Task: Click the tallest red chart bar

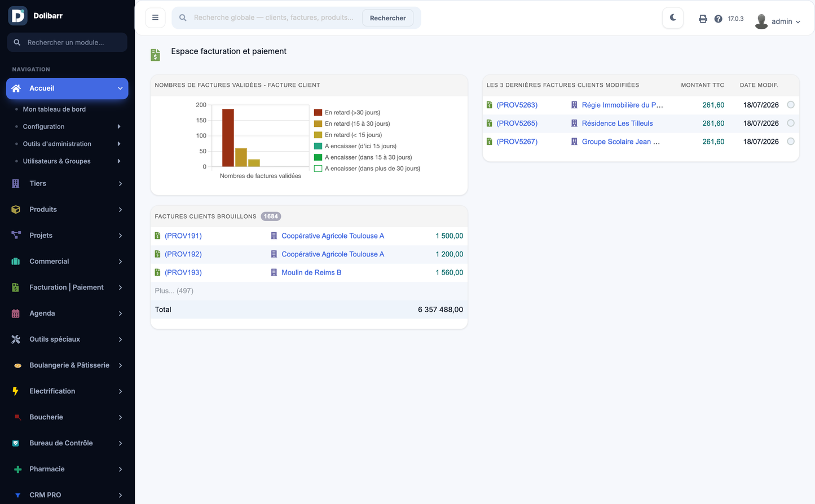Action: 228,138
